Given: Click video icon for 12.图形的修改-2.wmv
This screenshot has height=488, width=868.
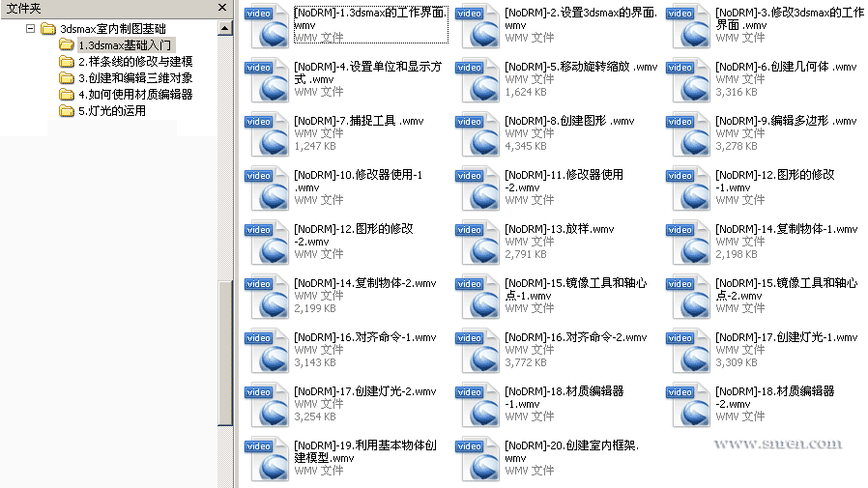Looking at the screenshot, I should 267,243.
